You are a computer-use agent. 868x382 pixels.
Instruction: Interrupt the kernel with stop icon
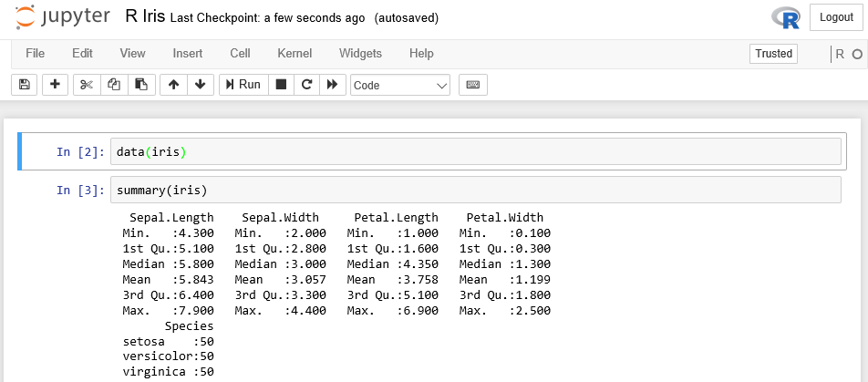[281, 85]
